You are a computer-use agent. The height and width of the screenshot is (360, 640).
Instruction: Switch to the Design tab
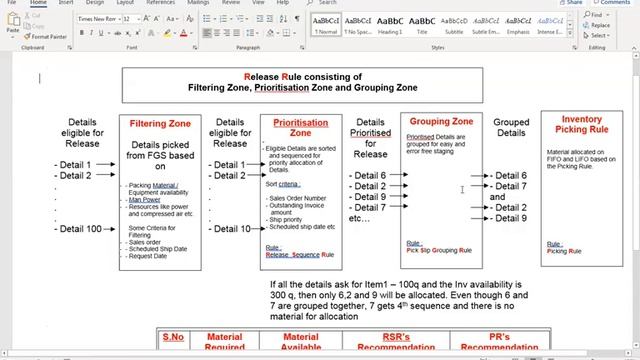click(95, 2)
